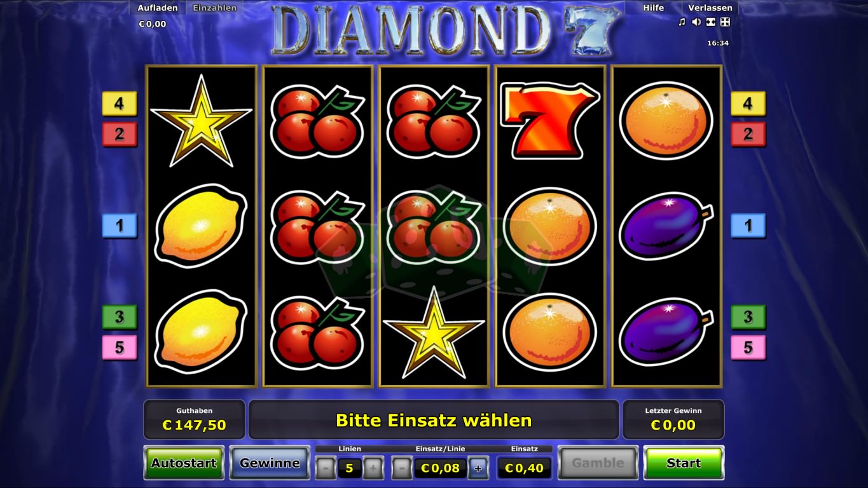Screen dimensions: 868x488
Task: Click the horizontal stretch screen icon
Action: pos(711,22)
